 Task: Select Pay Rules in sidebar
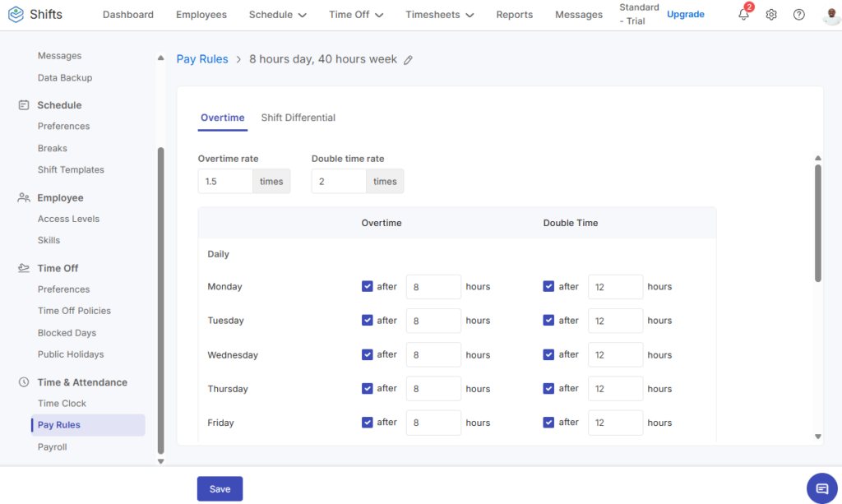88,425
